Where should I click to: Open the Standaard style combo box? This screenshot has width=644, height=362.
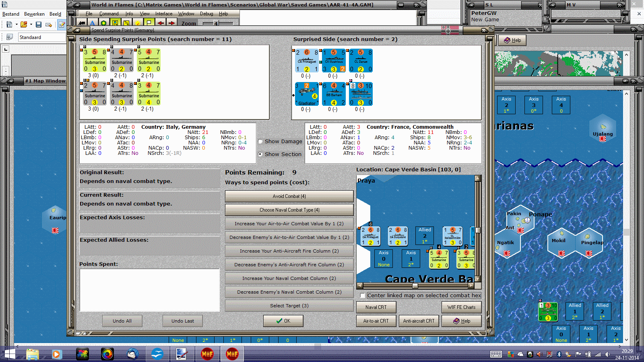[x=42, y=37]
